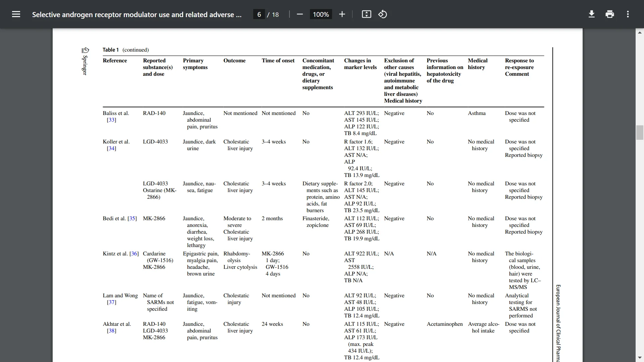Viewport: 644px width, 362px height.
Task: Click the 'Reported substance(s) and dose' header
Action: coord(158,67)
